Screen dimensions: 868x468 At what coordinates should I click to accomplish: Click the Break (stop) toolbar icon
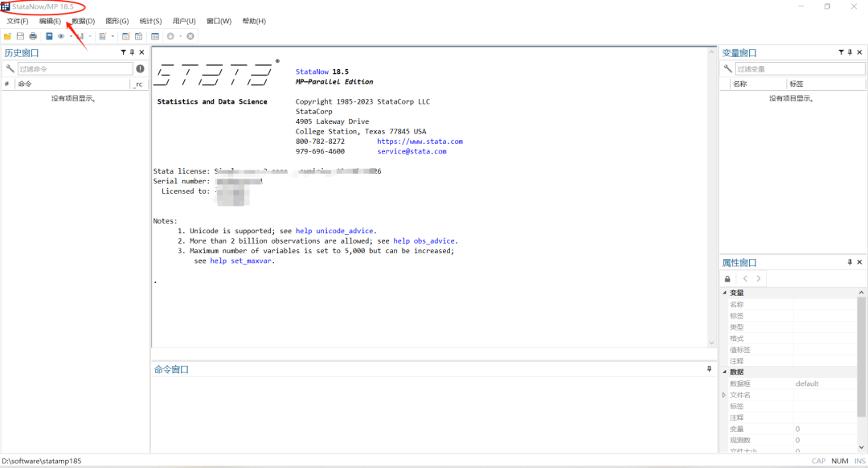pos(190,36)
